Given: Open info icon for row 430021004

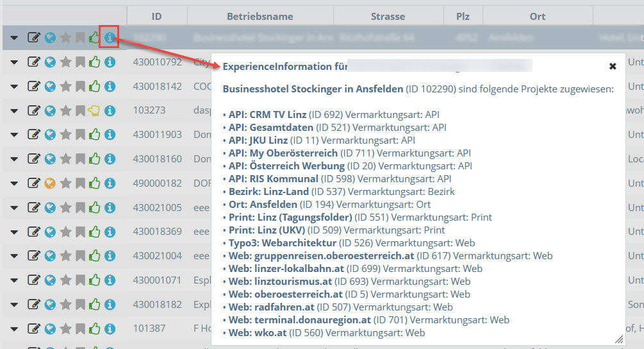Looking at the screenshot, I should pos(110,256).
